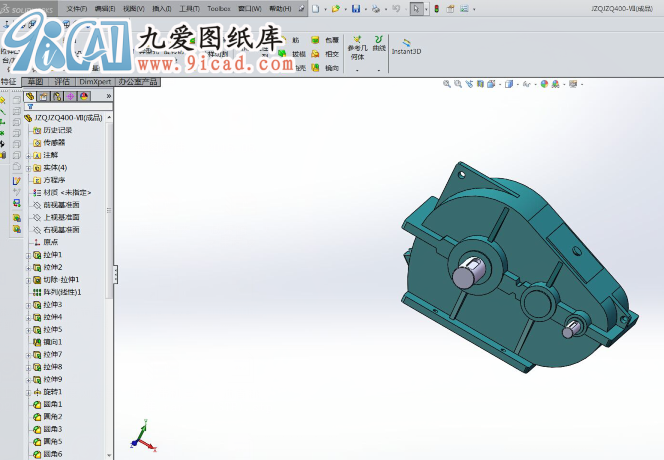Switch to the 办公室产品 ribbon tab
Viewport: 664px width, 460px height.
138,82
